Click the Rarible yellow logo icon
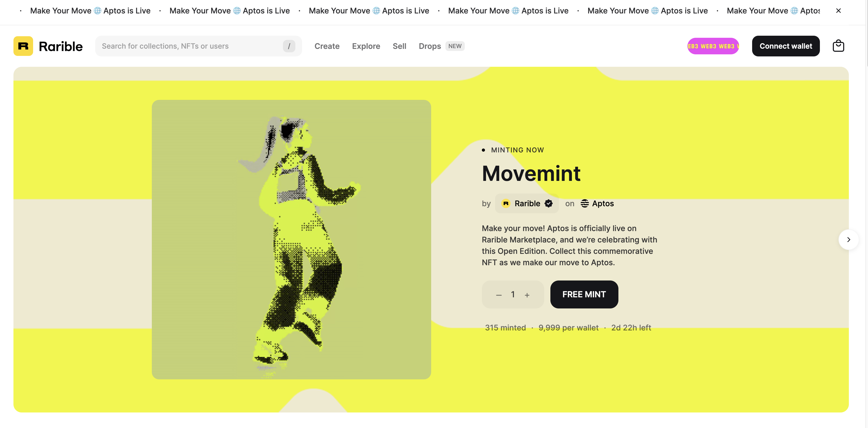This screenshot has height=428, width=868. pos(23,46)
